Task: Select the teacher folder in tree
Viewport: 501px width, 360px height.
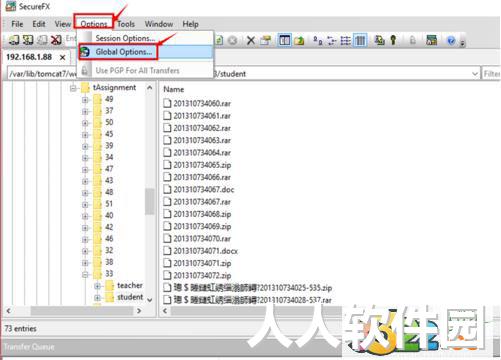Action: [x=130, y=285]
